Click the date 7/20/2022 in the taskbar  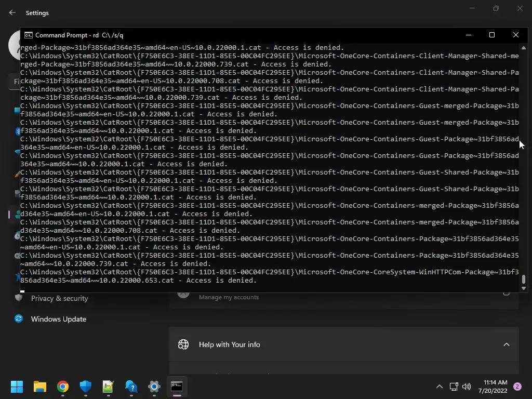pos(493,391)
